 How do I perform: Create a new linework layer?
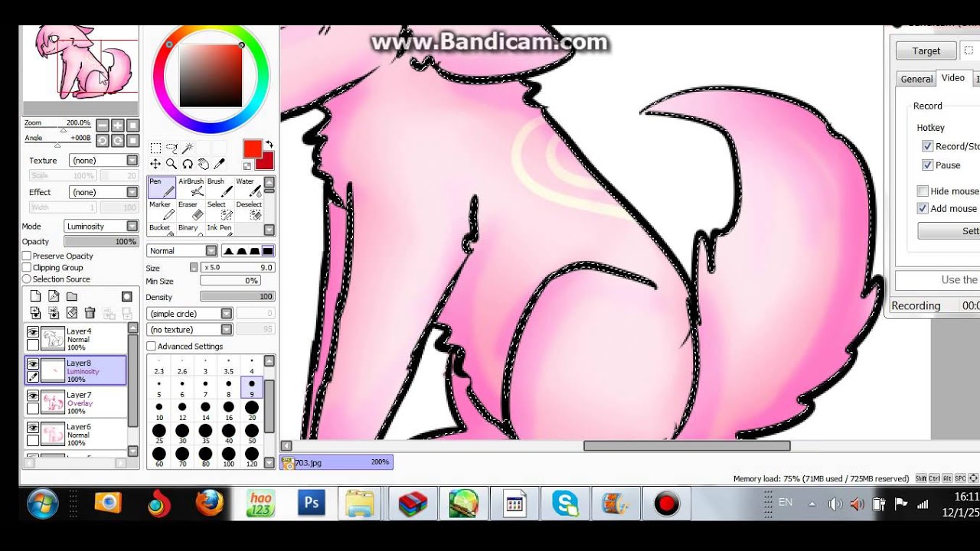[54, 296]
